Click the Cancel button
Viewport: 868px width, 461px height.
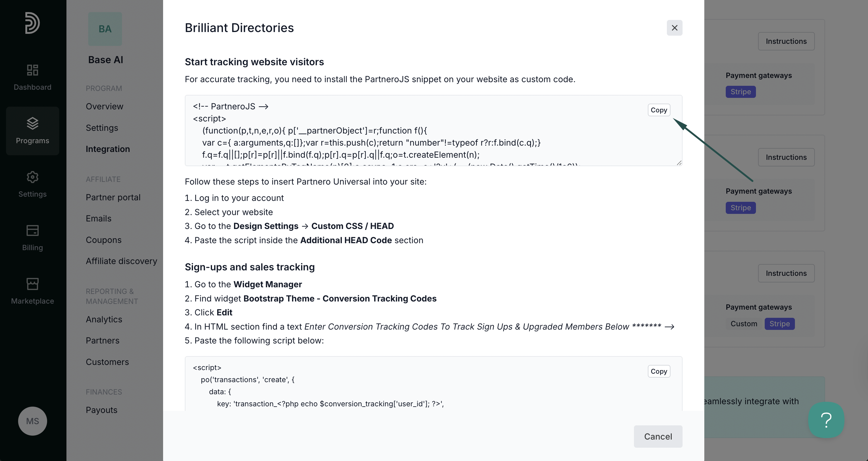click(658, 437)
